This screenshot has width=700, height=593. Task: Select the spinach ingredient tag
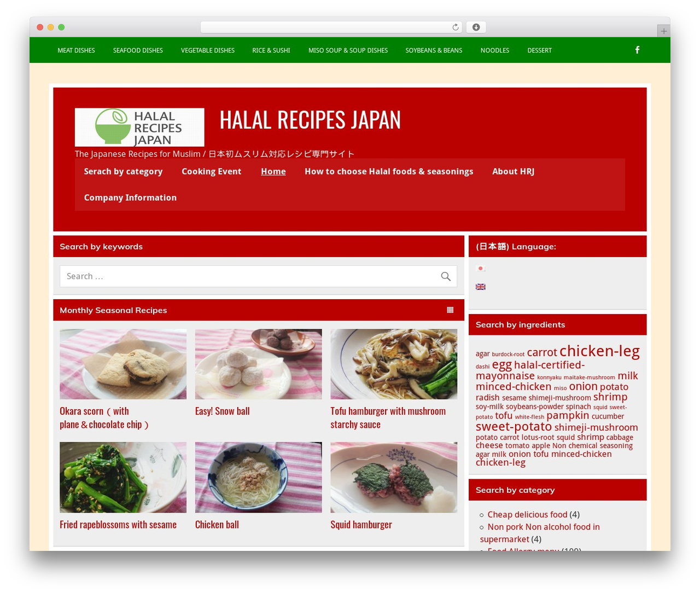tap(578, 407)
